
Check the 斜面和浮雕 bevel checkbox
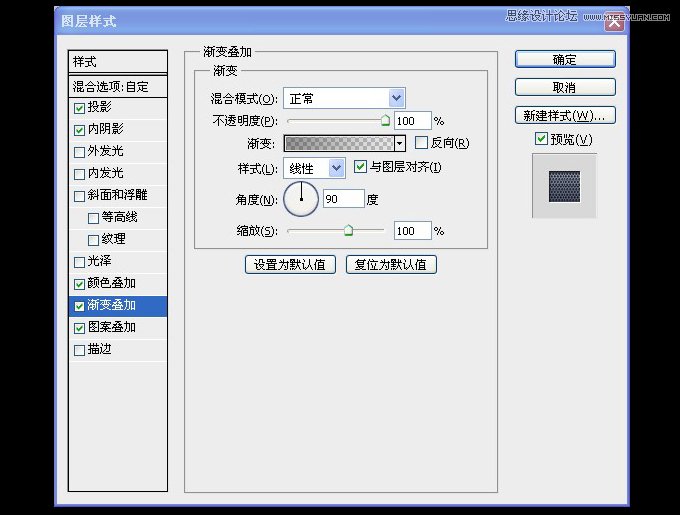tap(79, 196)
